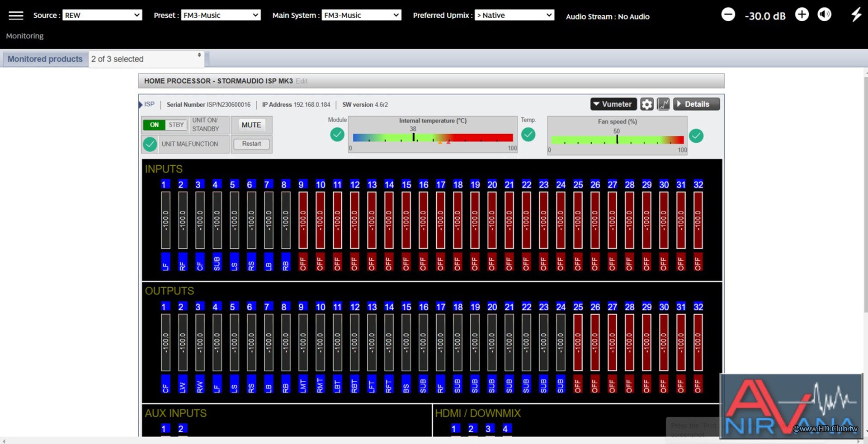The width and height of the screenshot is (868, 444).
Task: Open the hamburger menu
Action: tap(16, 16)
